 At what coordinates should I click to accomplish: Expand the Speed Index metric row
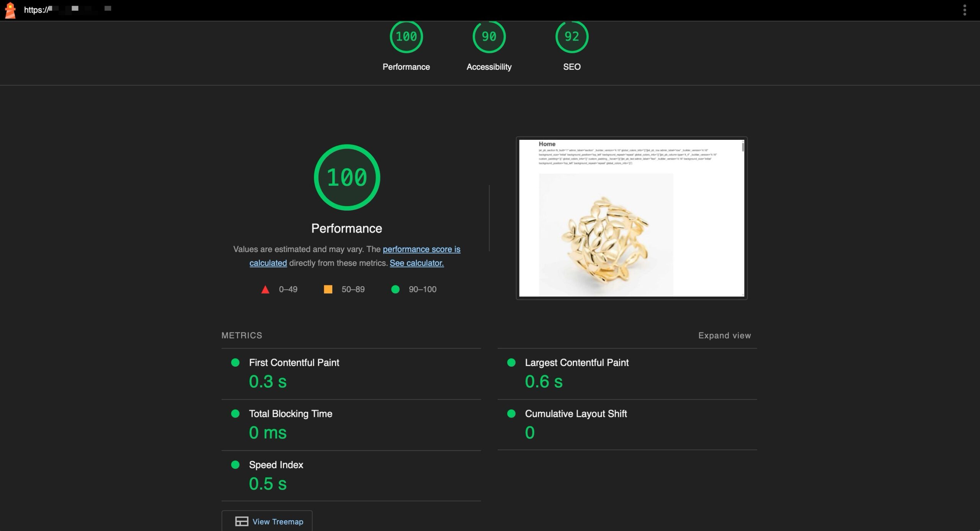click(x=276, y=465)
